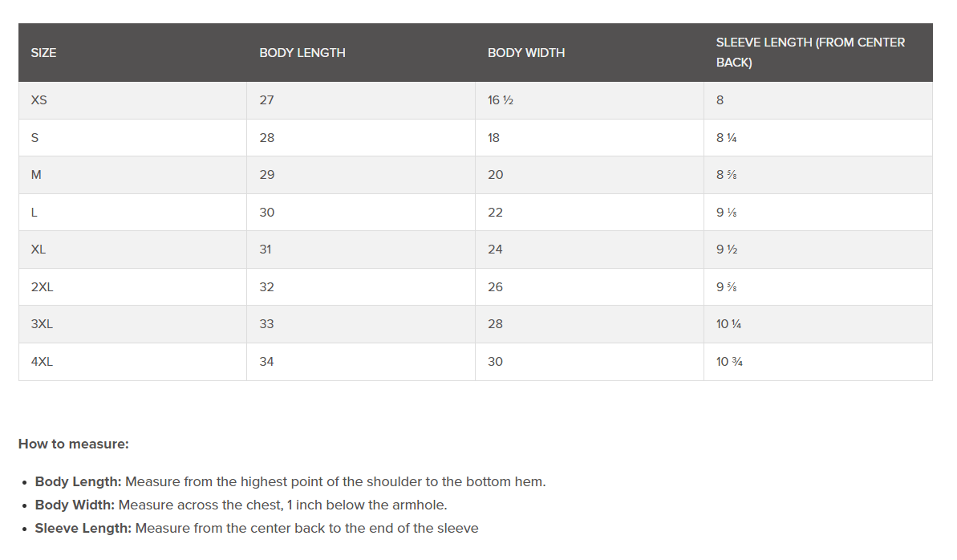Click body length value 27
The width and height of the screenshot is (957, 560).
tap(267, 100)
